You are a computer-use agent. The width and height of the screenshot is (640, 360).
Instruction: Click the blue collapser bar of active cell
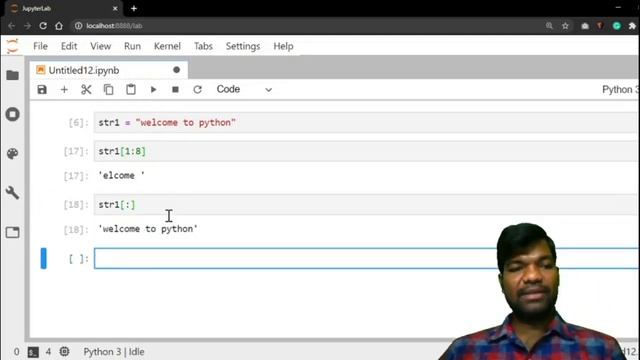click(x=43, y=258)
